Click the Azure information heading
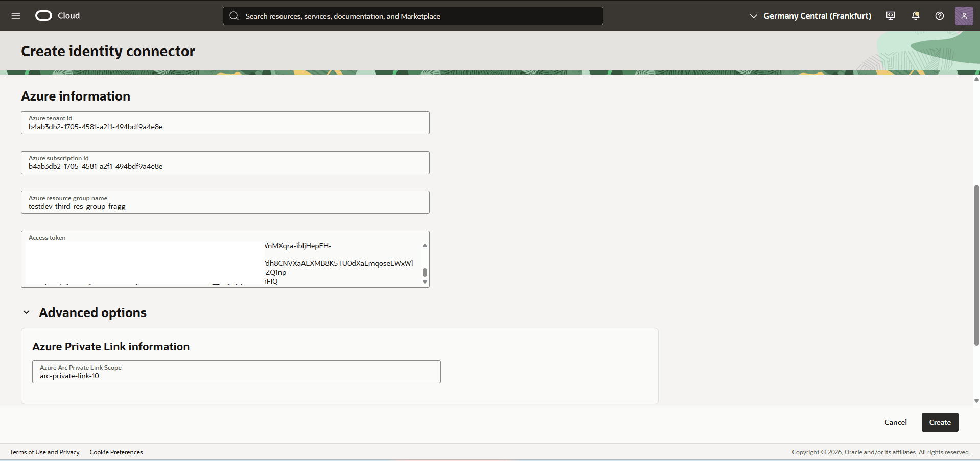Screen dimensions: 980x461 76,96
